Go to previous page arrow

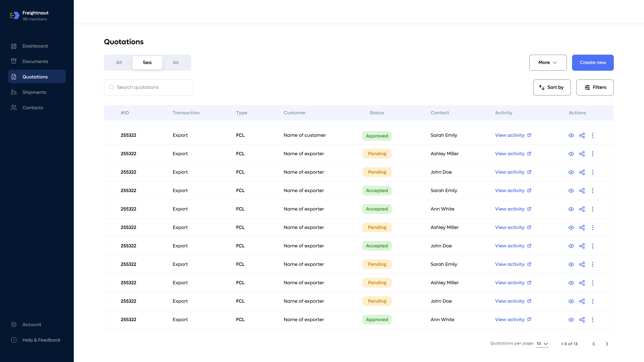594,344
